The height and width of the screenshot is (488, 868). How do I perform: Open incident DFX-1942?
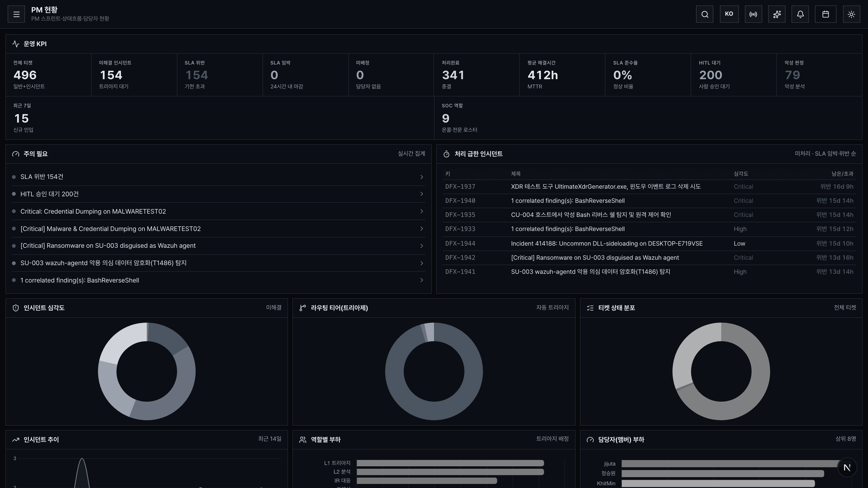[649, 258]
